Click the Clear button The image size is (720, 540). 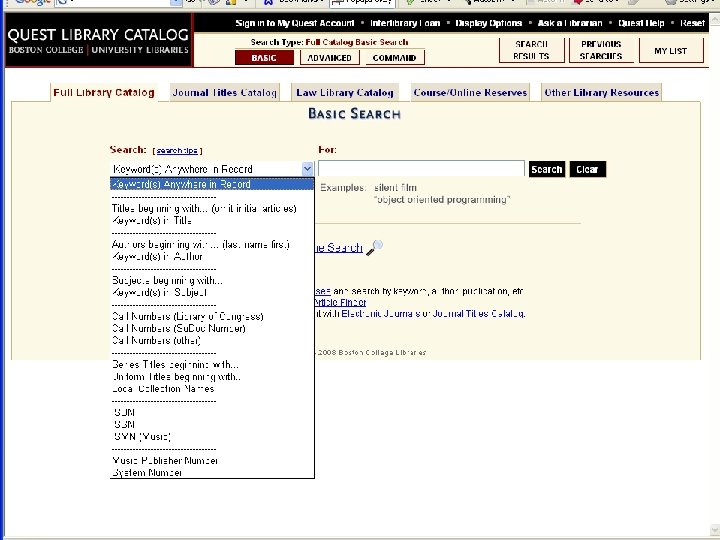pos(587,169)
